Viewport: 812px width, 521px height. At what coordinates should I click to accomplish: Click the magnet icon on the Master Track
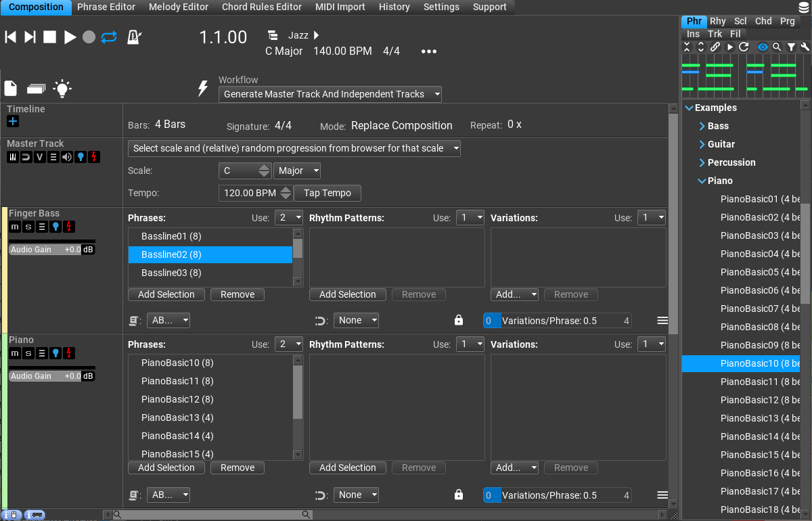pos(26,157)
